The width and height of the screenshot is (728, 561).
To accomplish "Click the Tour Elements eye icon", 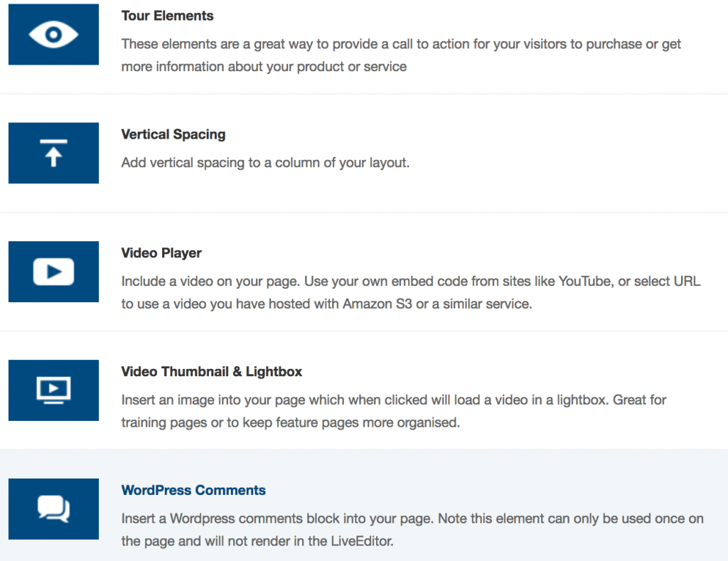I will pos(53,34).
